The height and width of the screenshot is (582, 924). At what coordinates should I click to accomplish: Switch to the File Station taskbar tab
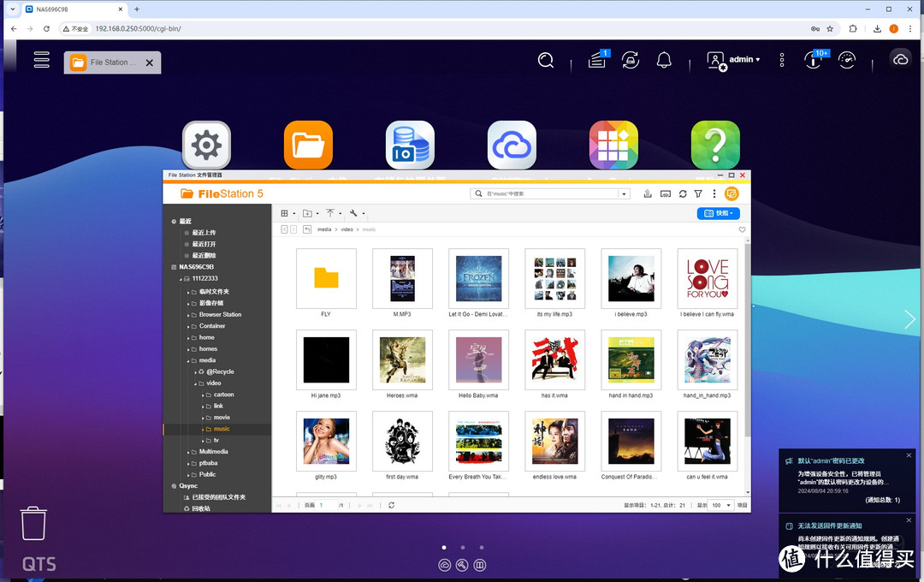tap(110, 62)
